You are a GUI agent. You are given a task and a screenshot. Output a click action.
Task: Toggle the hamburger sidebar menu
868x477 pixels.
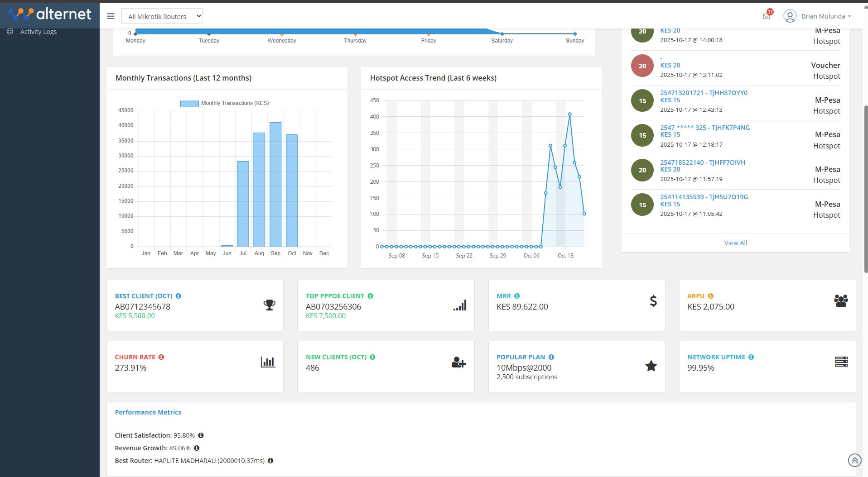click(x=111, y=16)
